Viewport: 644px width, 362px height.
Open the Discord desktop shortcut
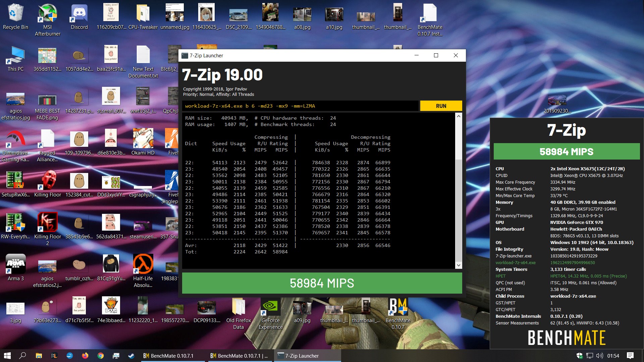tap(79, 17)
